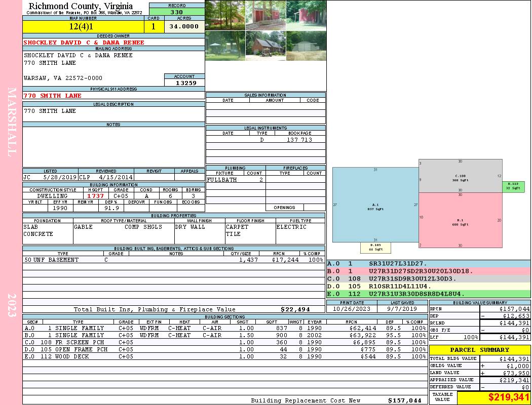Click account number 13259
This screenshot has width=532, height=405.
pos(186,83)
